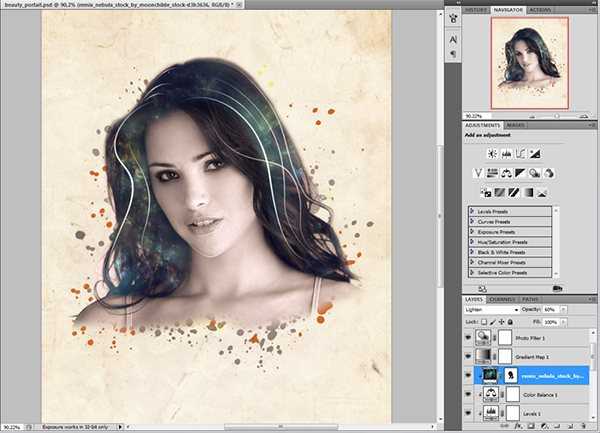Screen dimensions: 600x433
Task: Click the clip-to-layer icon in Adjustments footer
Action: tap(558, 289)
